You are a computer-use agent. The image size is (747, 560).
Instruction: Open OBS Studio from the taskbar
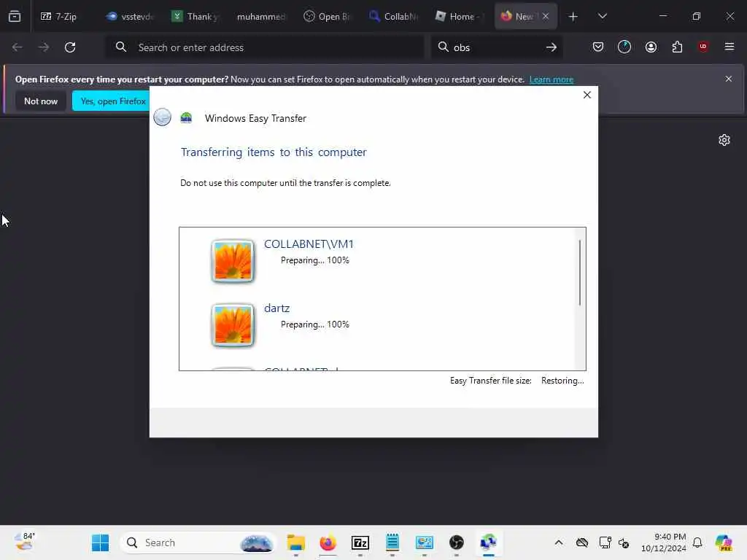point(457,542)
